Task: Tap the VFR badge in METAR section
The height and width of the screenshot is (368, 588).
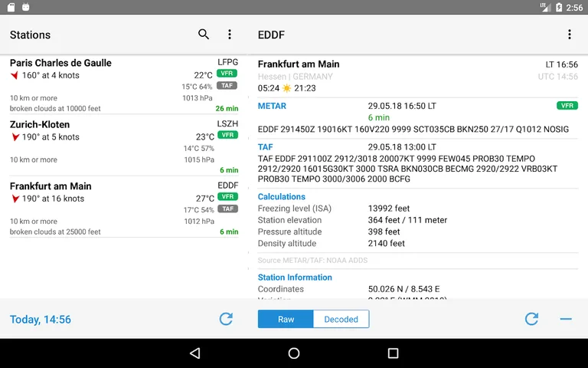Action: click(x=567, y=106)
